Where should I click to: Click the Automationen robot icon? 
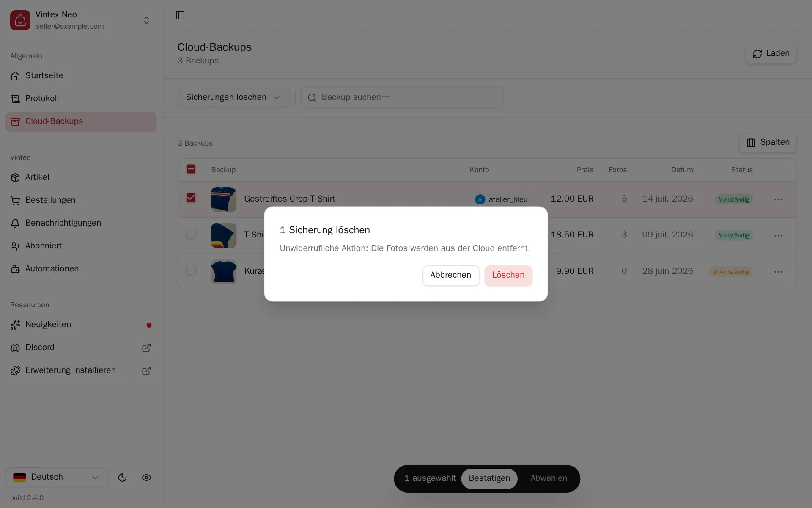15,269
